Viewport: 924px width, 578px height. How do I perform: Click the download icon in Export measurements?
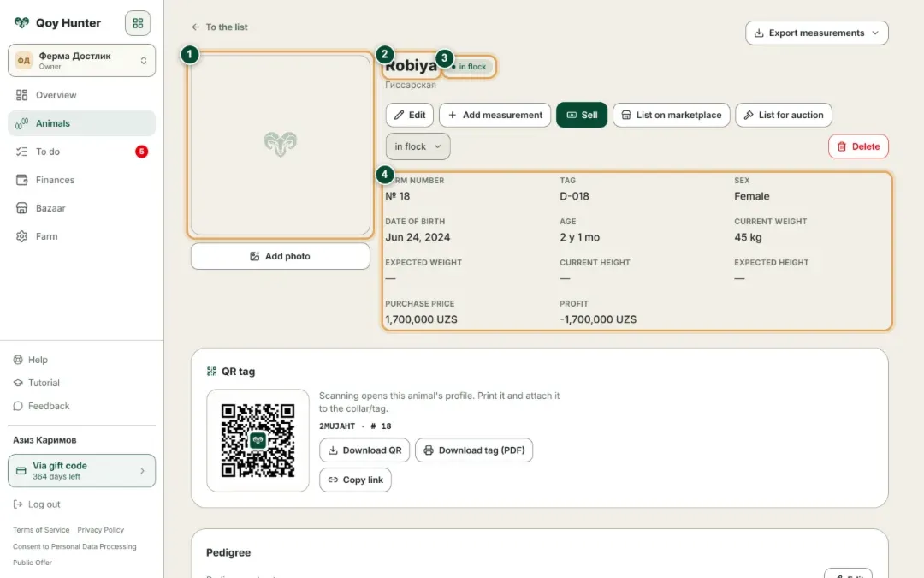(x=759, y=33)
